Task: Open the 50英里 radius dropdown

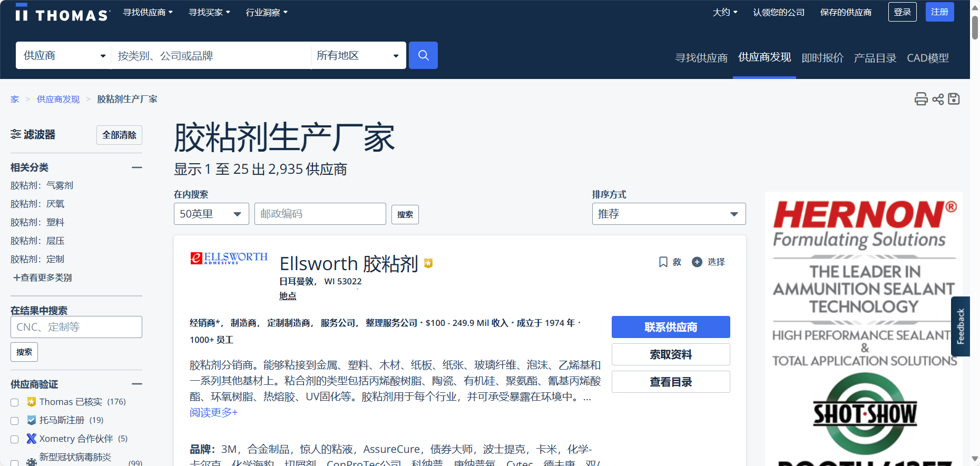Action: point(211,214)
